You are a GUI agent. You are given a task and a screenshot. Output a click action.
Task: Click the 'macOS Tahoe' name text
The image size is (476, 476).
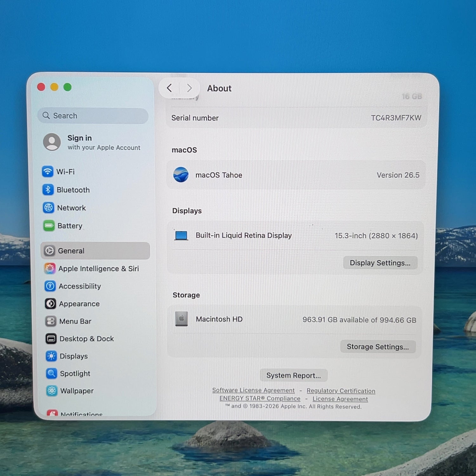[219, 175]
